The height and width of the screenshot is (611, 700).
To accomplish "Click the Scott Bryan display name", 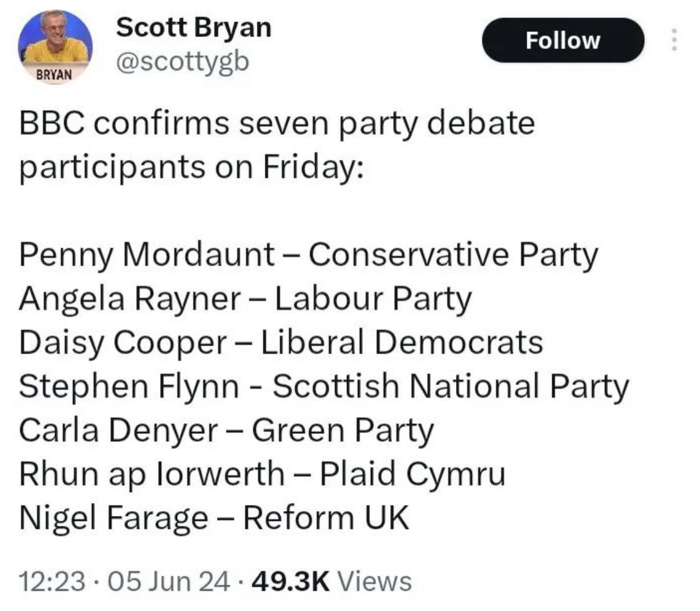I will click(194, 28).
